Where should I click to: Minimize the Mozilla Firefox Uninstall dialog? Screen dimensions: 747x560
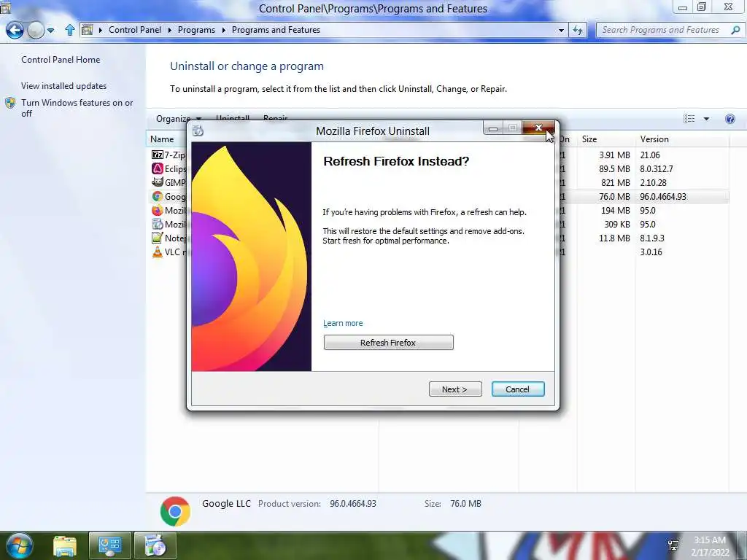point(493,128)
